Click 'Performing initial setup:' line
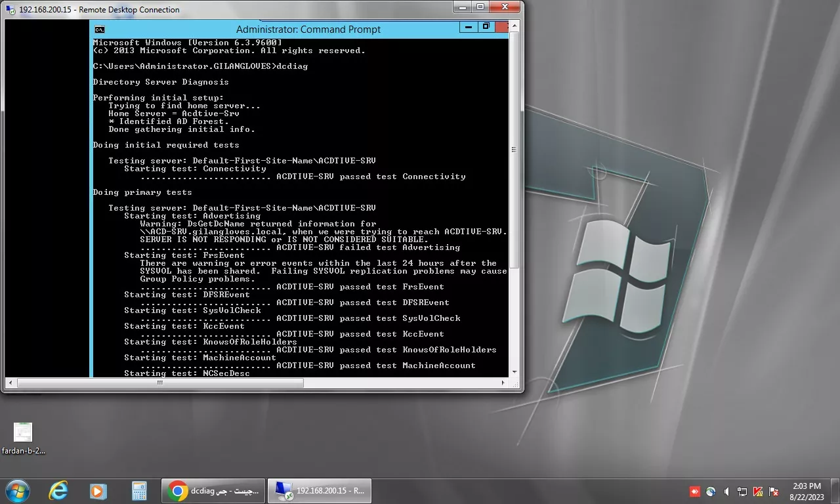 158,98
